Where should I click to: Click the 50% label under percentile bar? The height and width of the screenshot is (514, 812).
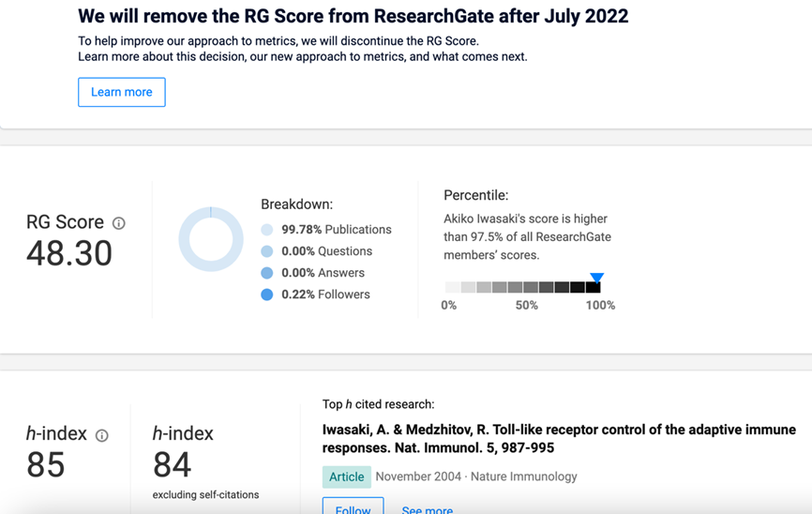tap(527, 305)
